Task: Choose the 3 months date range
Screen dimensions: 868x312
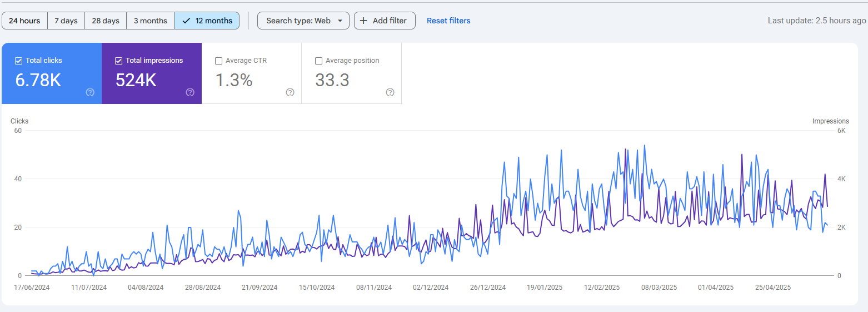Action: pyautogui.click(x=150, y=21)
